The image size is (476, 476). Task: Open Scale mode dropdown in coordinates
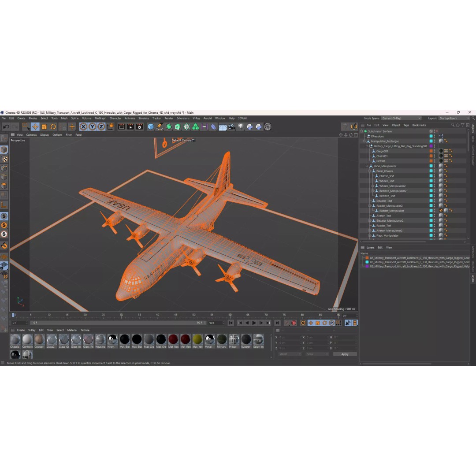pos(317,354)
